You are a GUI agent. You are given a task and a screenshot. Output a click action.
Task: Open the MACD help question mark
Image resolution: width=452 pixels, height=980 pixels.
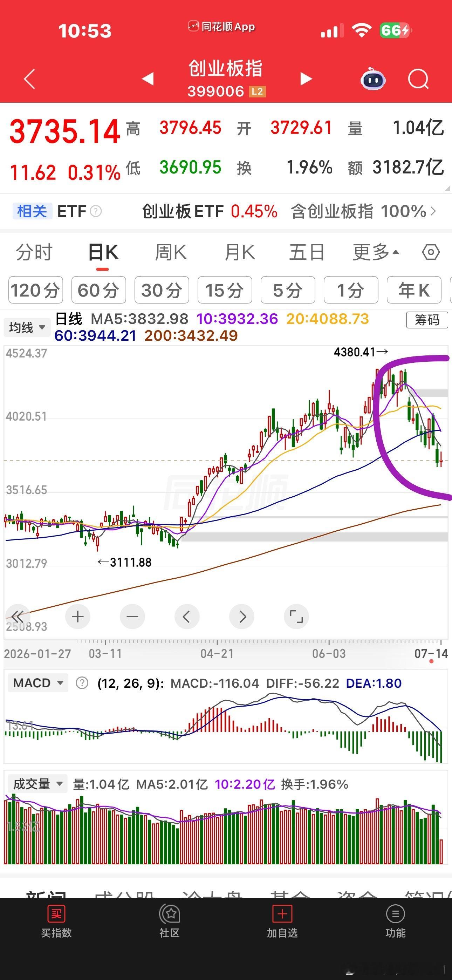pyautogui.click(x=82, y=683)
